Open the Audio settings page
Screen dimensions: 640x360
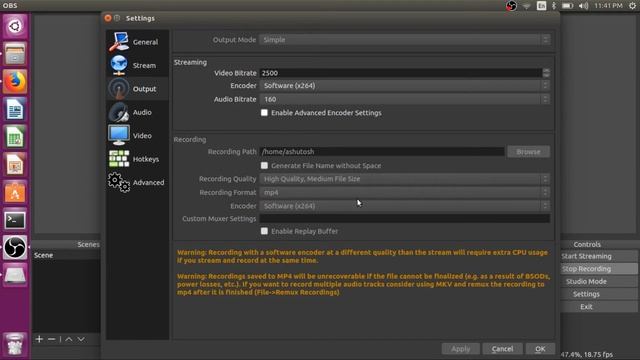(x=138, y=112)
